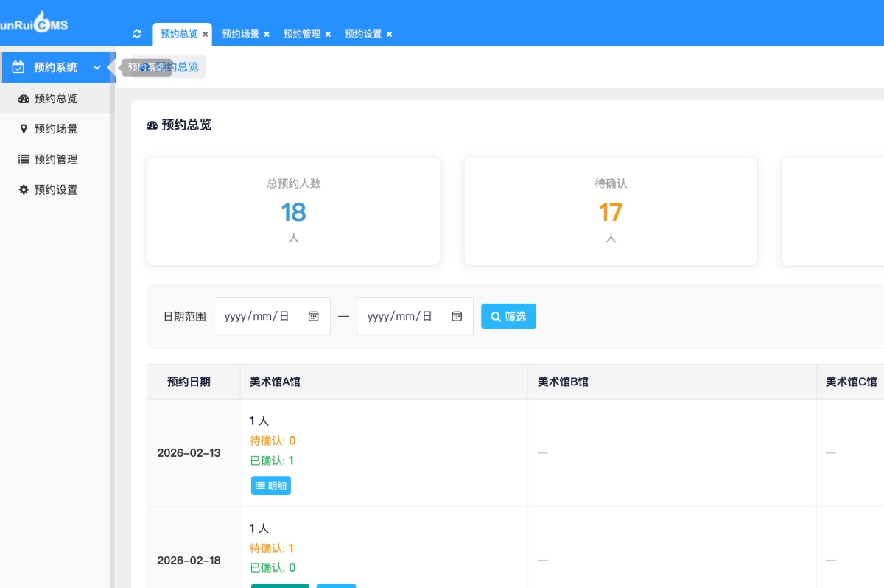Viewport: 884px width, 588px height.
Task: Open 预约设置 in the sidebar
Action: [55, 189]
